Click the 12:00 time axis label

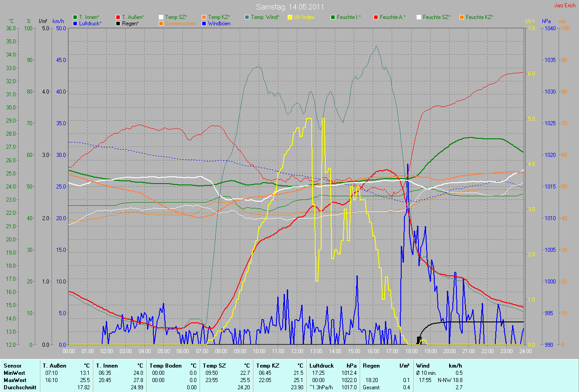(297, 351)
